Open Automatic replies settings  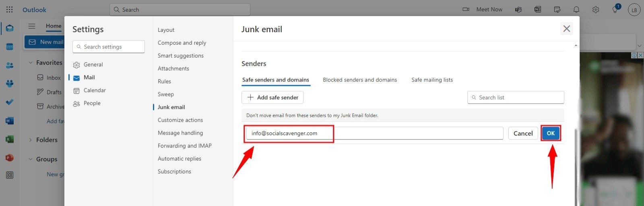(180, 159)
